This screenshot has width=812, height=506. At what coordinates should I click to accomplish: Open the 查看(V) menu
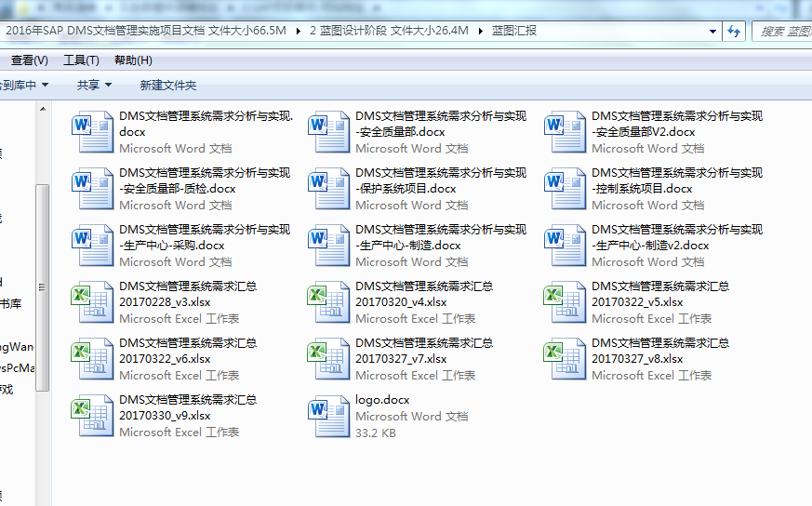(x=30, y=60)
